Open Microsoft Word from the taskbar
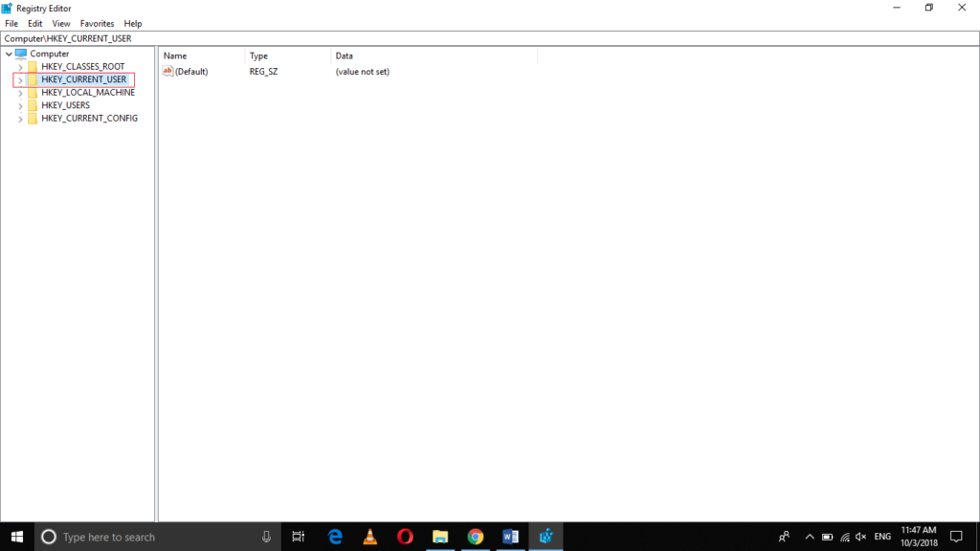The width and height of the screenshot is (980, 551). coord(510,537)
